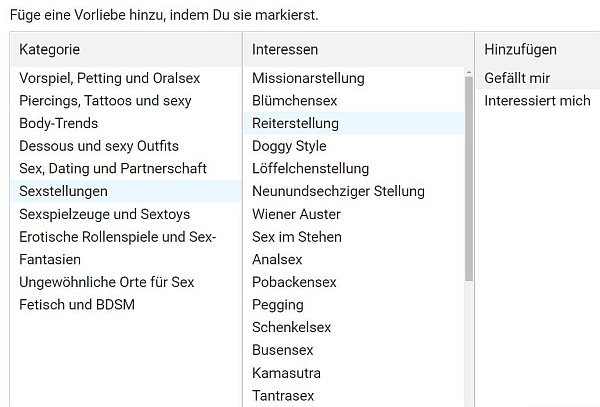600x407 pixels.
Task: Pick 'Tantrasex' at the list bottom
Action: 283,396
